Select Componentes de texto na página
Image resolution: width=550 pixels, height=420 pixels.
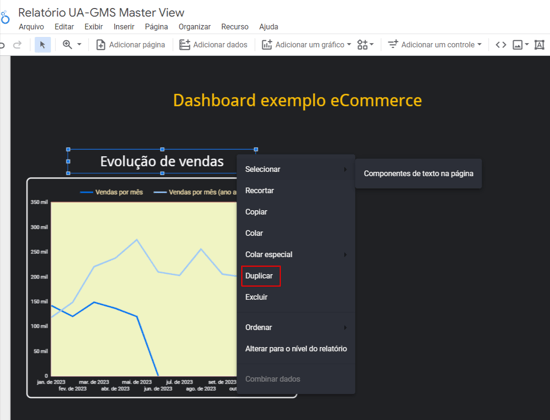click(418, 173)
